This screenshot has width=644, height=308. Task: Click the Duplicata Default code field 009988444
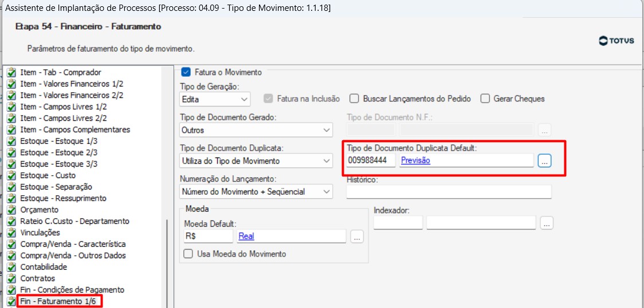pos(371,161)
